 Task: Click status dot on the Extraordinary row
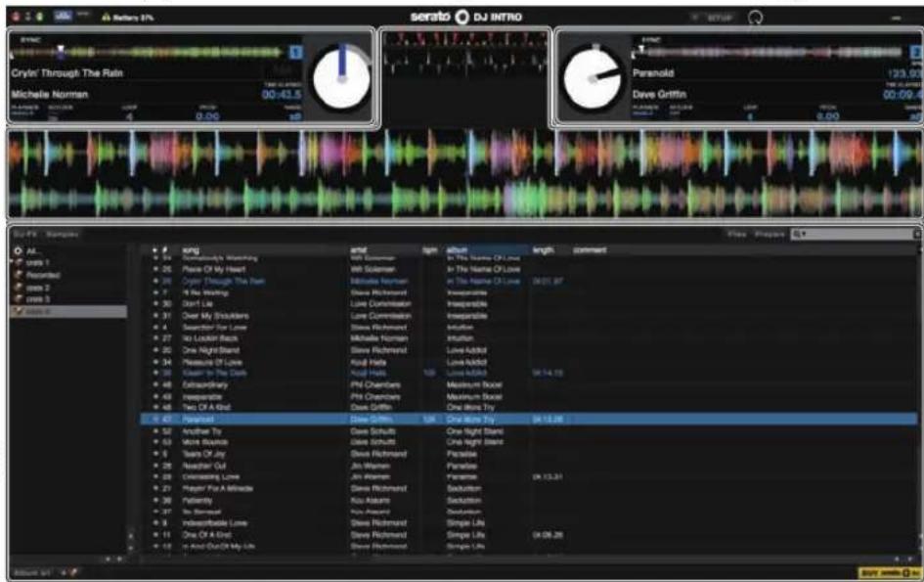[x=155, y=385]
